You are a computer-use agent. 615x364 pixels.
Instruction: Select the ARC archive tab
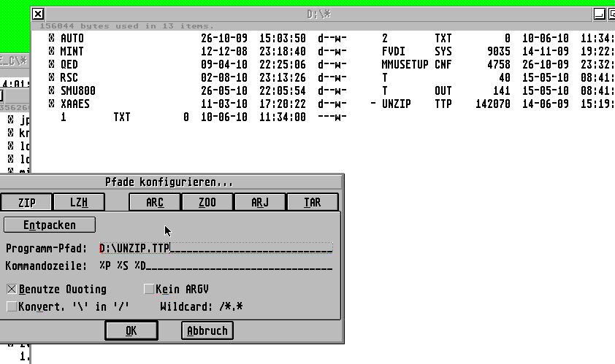(x=155, y=203)
